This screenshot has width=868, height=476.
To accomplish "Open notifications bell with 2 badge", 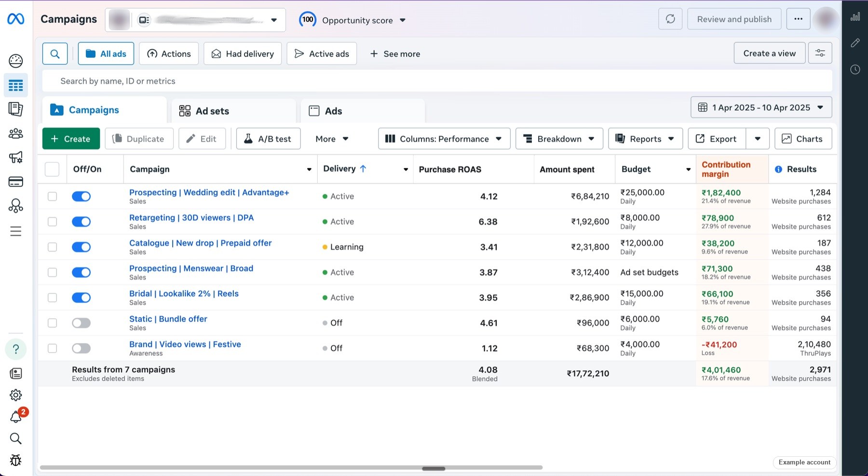I will pos(16,416).
